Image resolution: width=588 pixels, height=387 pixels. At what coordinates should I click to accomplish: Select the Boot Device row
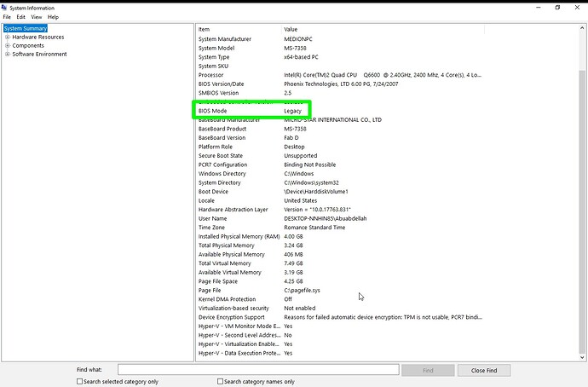coord(341,192)
